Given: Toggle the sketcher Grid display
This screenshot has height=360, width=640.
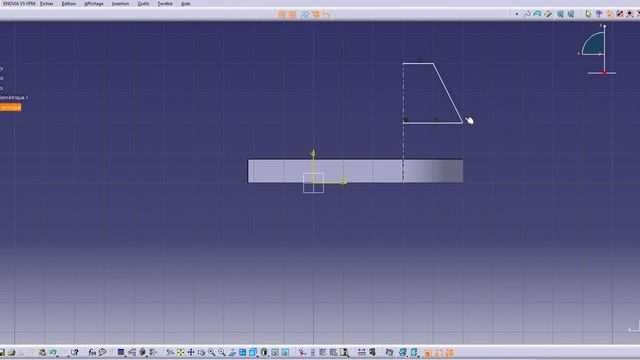Looking at the screenshot, I should (282, 14).
